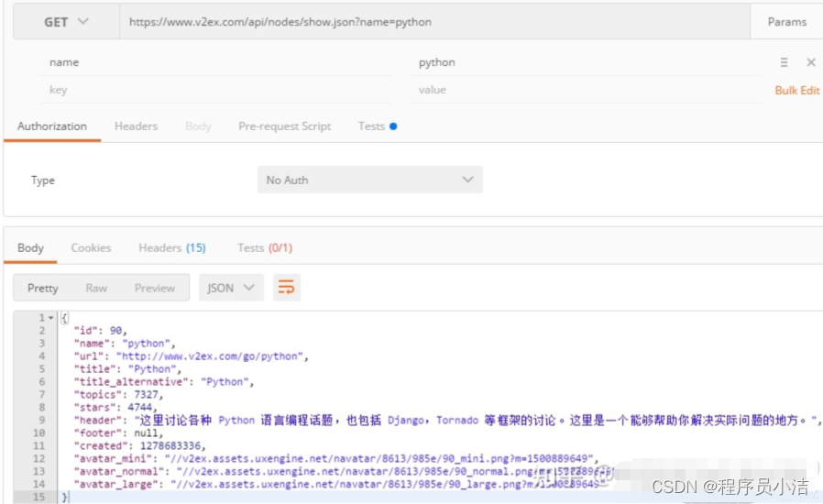823x504 pixels.
Task: Select the response Body tab
Action: (x=30, y=247)
